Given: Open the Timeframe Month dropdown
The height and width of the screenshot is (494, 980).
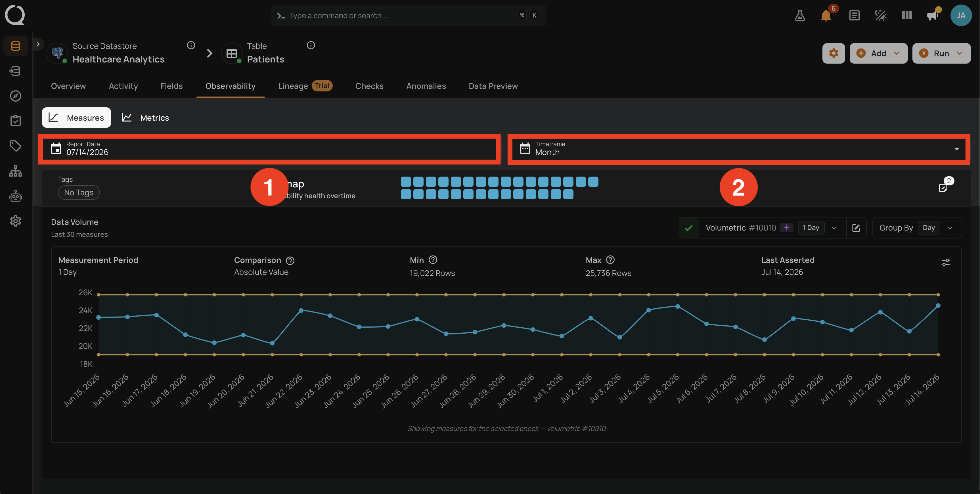Looking at the screenshot, I should point(739,149).
